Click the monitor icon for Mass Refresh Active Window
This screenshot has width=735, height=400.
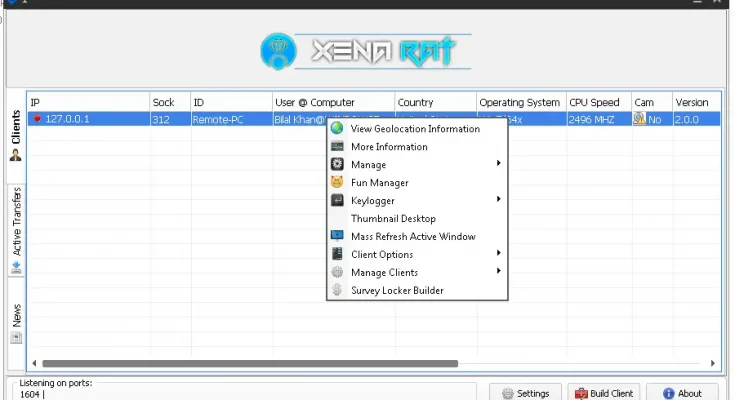(x=337, y=237)
